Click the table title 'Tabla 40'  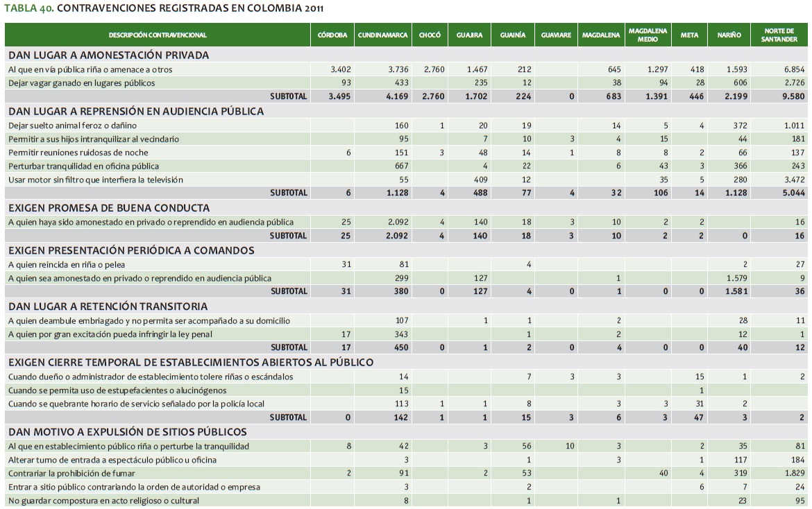tap(163, 8)
